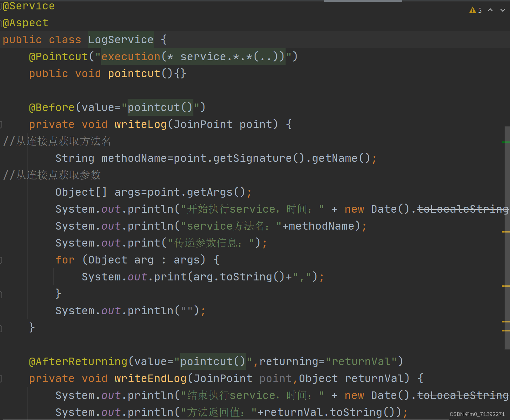Click the @Before annotation

pyautogui.click(x=52, y=108)
